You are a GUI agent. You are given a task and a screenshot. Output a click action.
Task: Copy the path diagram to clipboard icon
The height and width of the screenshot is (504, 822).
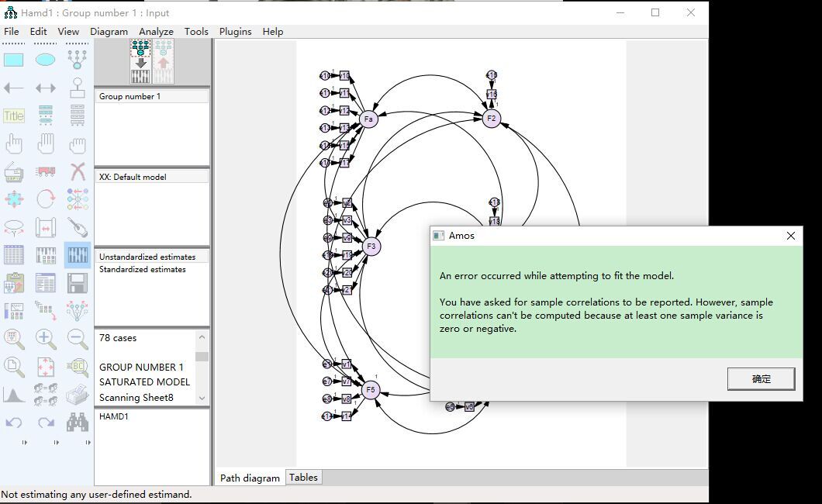click(14, 283)
